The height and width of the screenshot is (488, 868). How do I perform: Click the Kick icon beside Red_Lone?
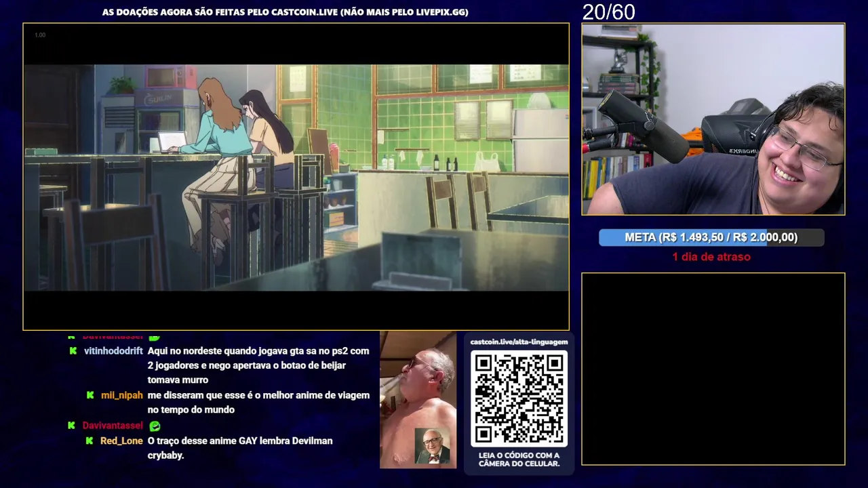coord(90,441)
